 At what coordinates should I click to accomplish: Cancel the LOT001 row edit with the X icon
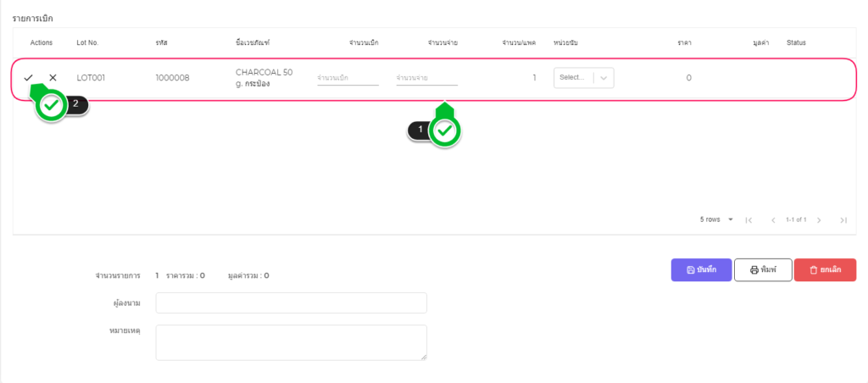point(53,78)
